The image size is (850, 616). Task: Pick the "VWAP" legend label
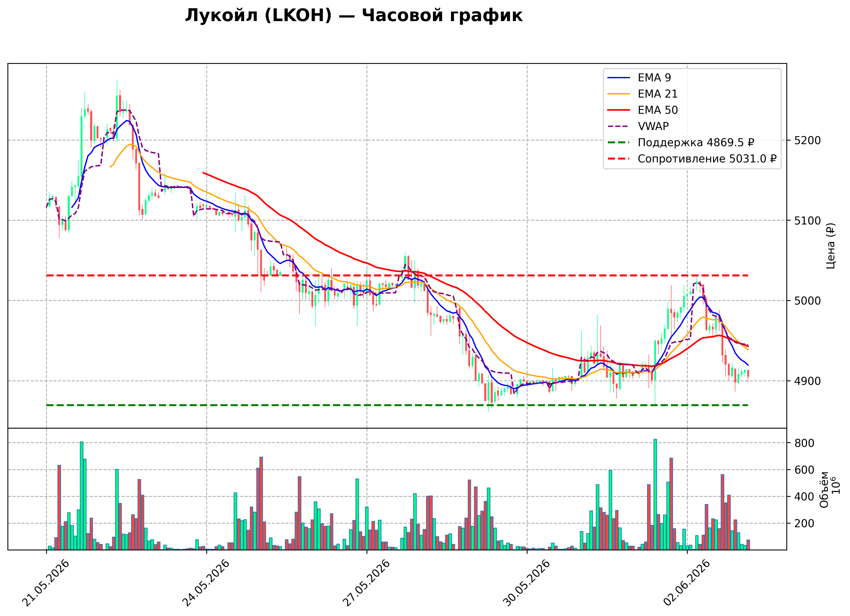point(653,126)
